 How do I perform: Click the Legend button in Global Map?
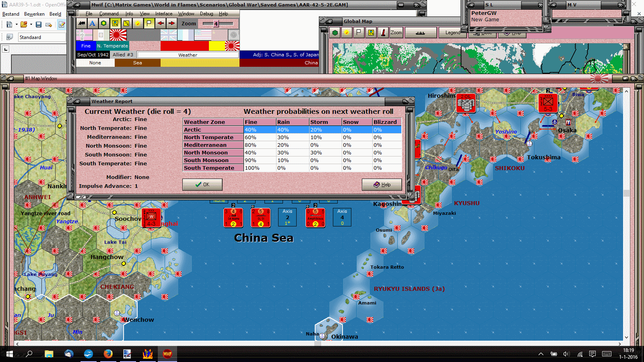453,33
